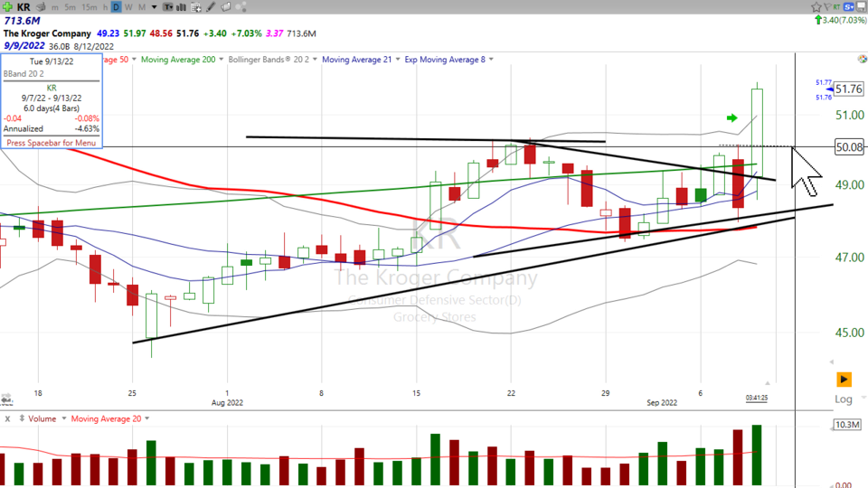Click Press Spacebar for Menu text
This screenshot has width=868, height=488.
click(51, 143)
